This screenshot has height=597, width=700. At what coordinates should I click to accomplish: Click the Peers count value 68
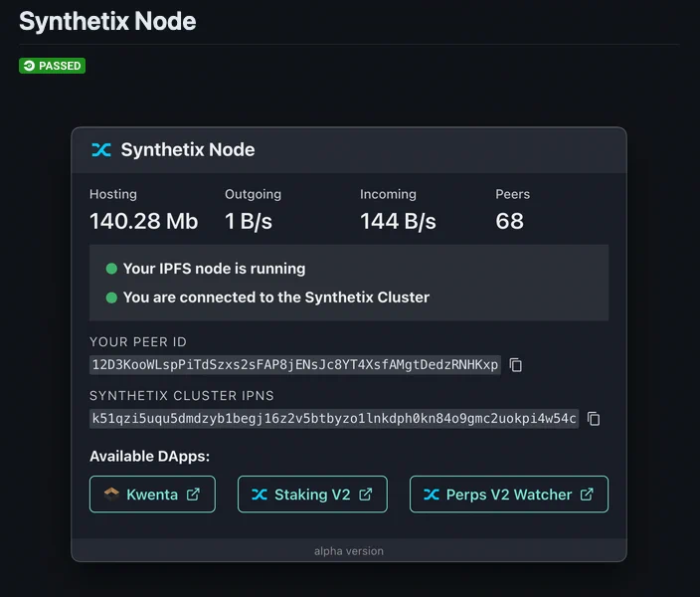509,221
